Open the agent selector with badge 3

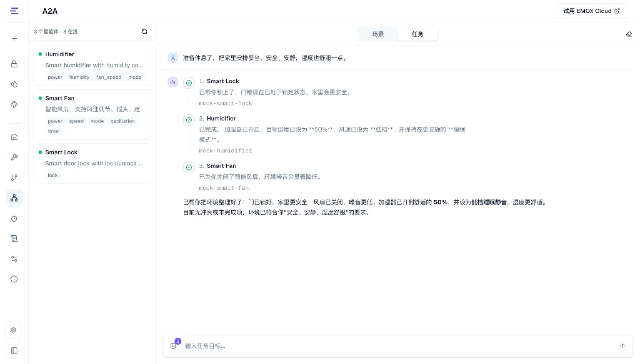(x=174, y=345)
